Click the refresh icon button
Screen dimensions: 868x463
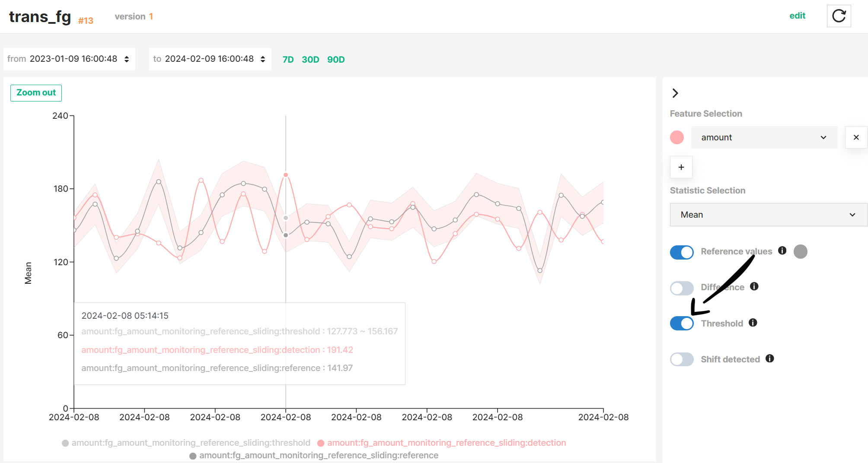(839, 16)
